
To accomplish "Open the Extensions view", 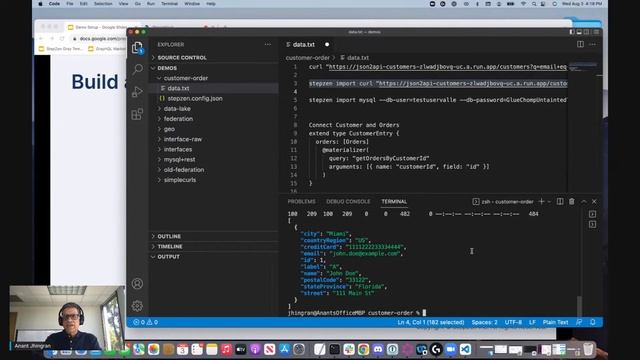I will [x=138, y=114].
